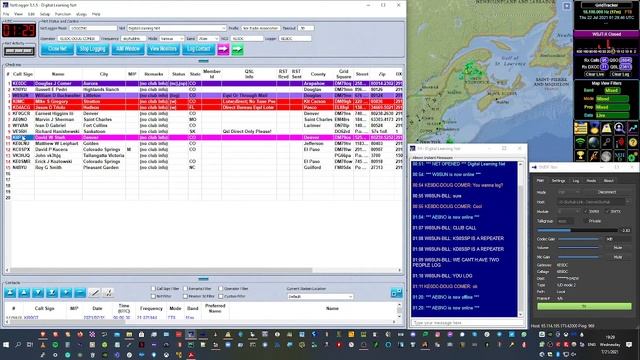Open GridTracker map layer icon

607,128
